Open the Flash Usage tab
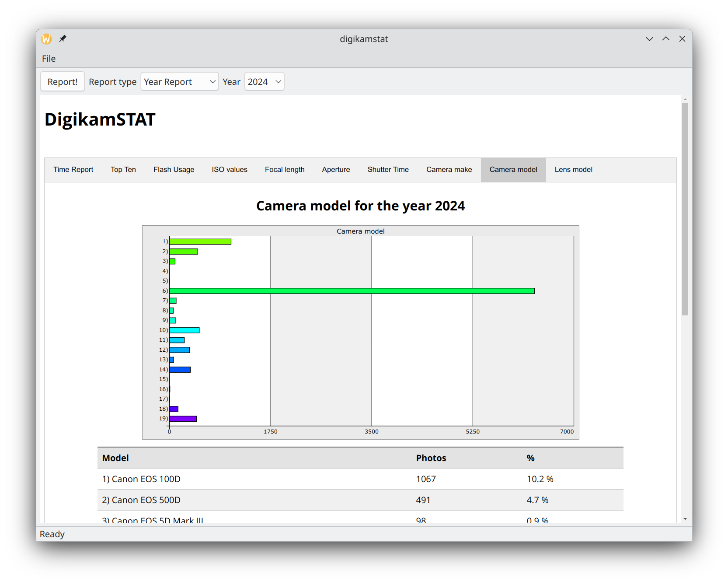Screen dimensions: 728x584 174,170
